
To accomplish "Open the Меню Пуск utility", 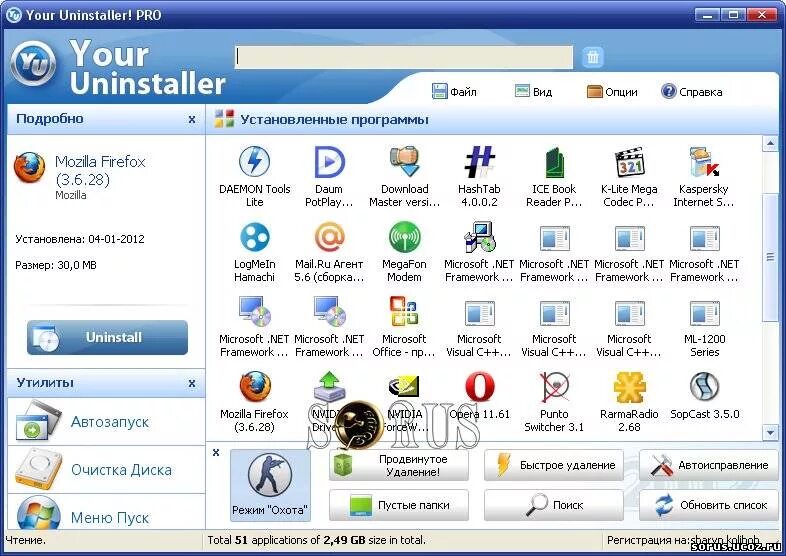I will coord(106,512).
